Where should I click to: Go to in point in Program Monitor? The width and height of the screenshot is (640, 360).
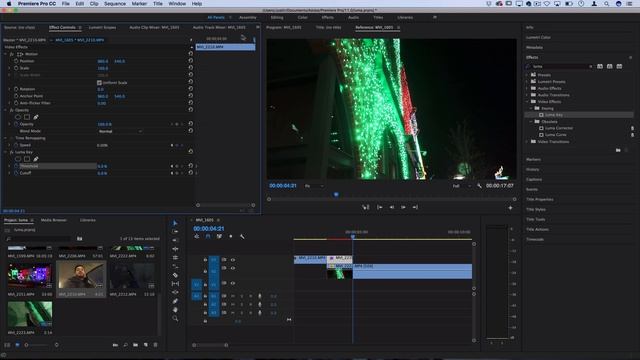(x=380, y=207)
